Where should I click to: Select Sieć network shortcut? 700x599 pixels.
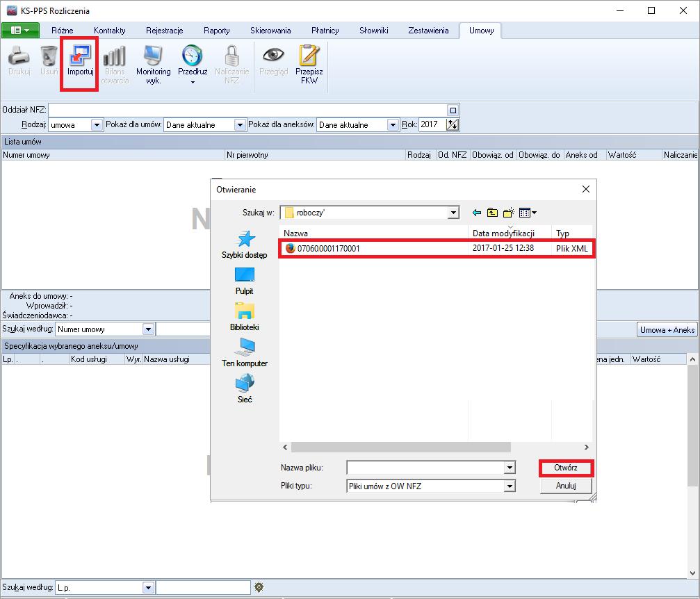pyautogui.click(x=245, y=389)
